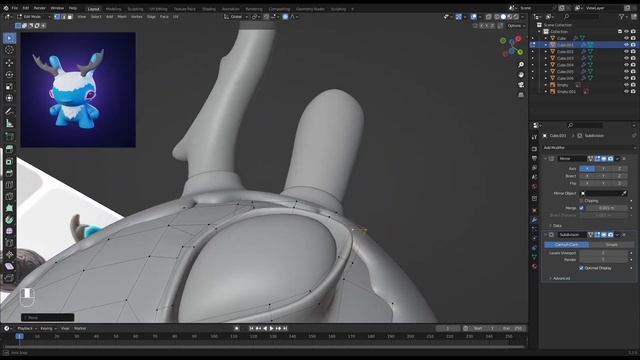640x360 pixels.
Task: Select the Shear tool
Action: 9,266
